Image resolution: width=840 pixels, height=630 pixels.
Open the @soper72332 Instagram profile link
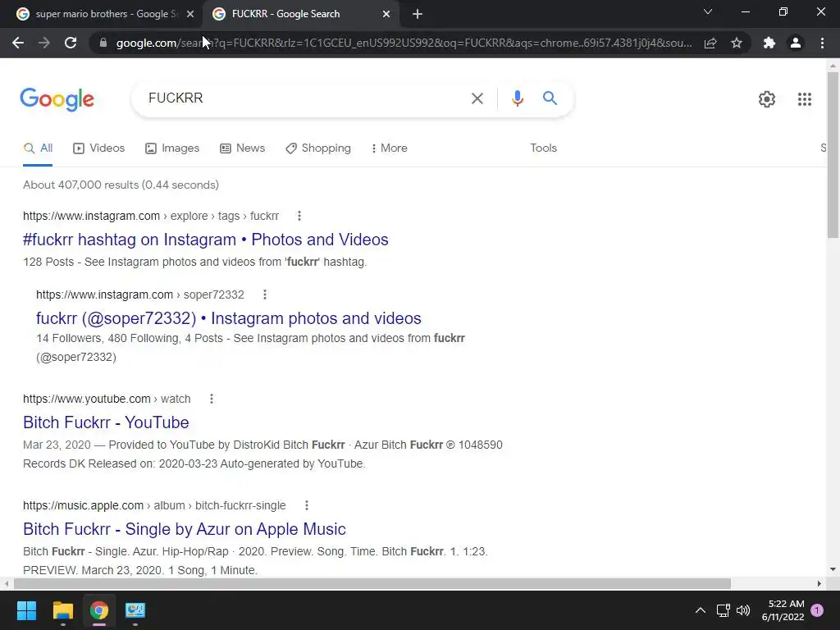pyautogui.click(x=229, y=318)
